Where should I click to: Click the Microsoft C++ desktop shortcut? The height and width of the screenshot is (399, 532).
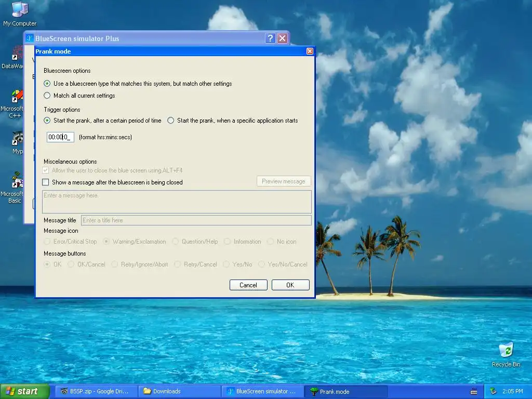point(12,104)
